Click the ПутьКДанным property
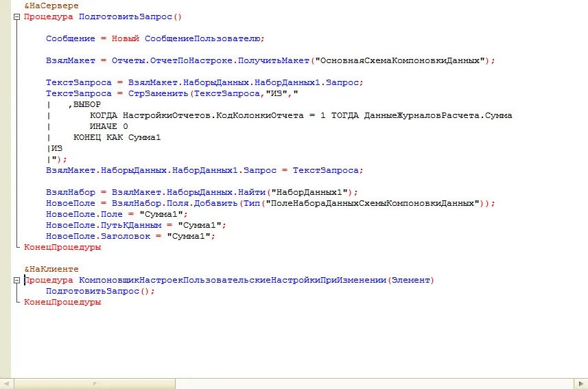The width and height of the screenshot is (588, 389). coord(131,225)
